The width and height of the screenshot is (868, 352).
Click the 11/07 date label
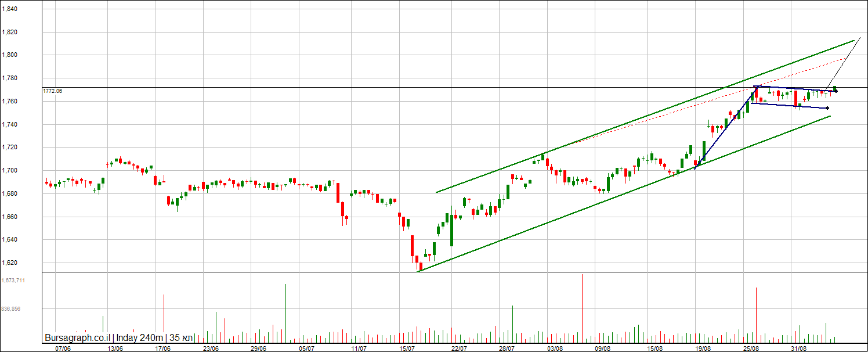click(360, 349)
